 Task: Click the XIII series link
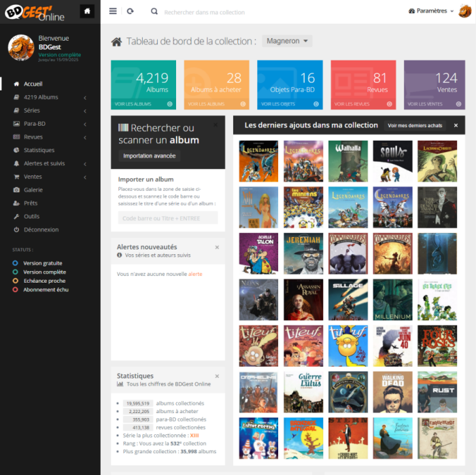[x=194, y=436]
